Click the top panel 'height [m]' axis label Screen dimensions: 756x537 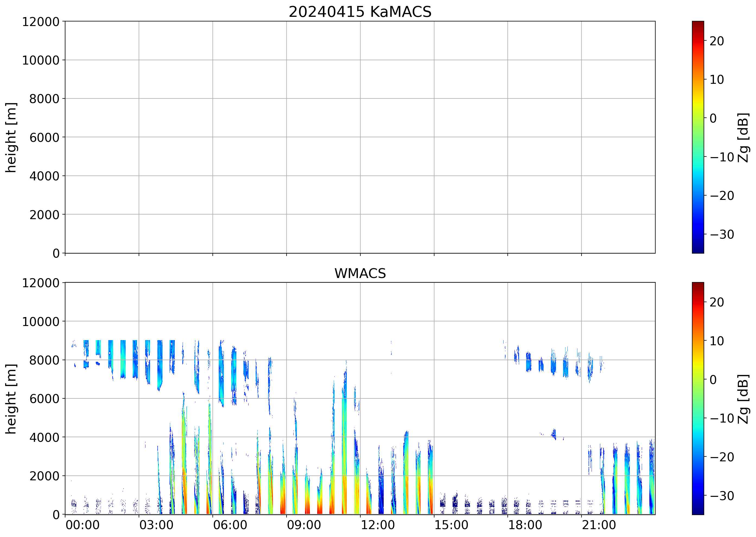[x=11, y=137]
